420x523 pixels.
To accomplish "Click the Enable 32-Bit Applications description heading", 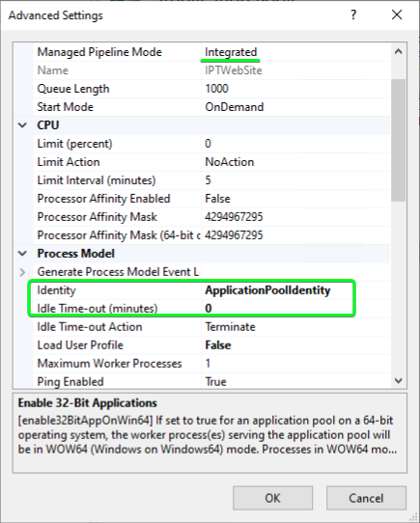I will coord(88,403).
